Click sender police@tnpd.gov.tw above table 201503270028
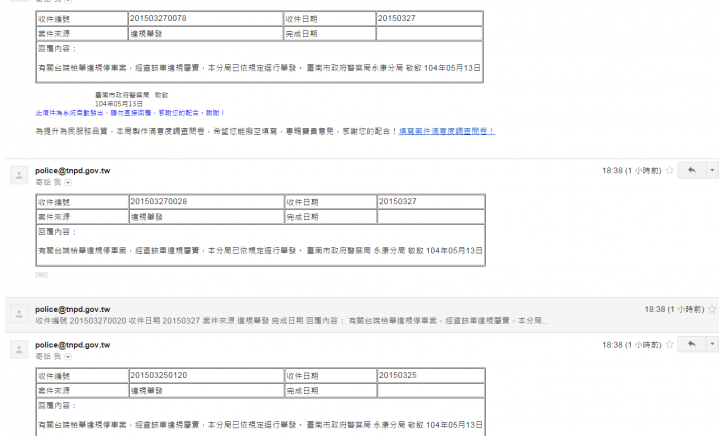 point(73,171)
